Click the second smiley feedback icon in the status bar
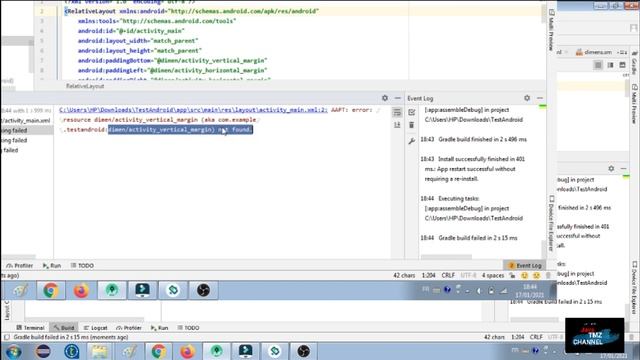640x360 pixels. click(x=536, y=276)
